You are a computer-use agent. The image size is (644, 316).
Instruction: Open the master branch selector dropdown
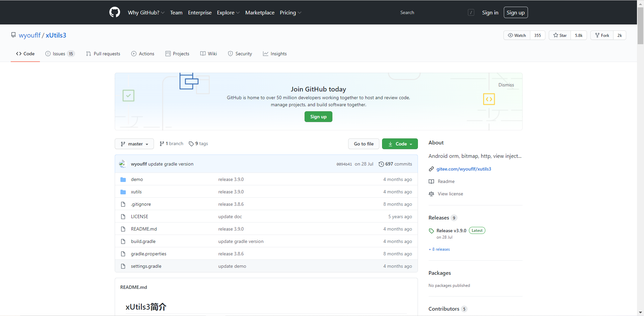point(134,144)
